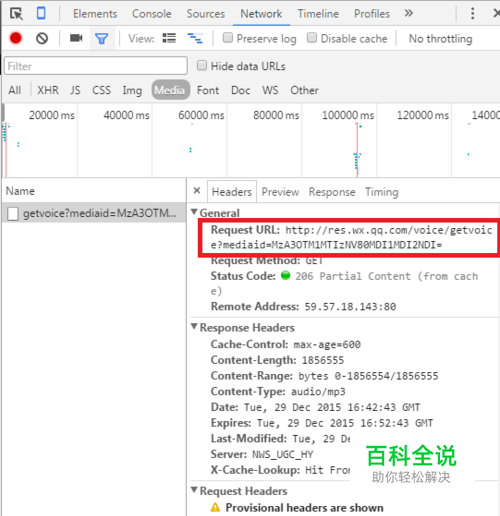Open the No throttling dropdown
This screenshot has height=516, width=500.
click(440, 39)
